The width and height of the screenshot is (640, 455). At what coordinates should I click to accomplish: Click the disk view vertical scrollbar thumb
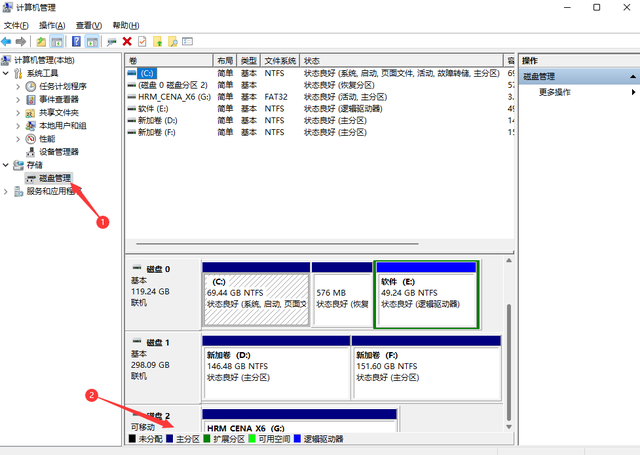pyautogui.click(x=509, y=362)
